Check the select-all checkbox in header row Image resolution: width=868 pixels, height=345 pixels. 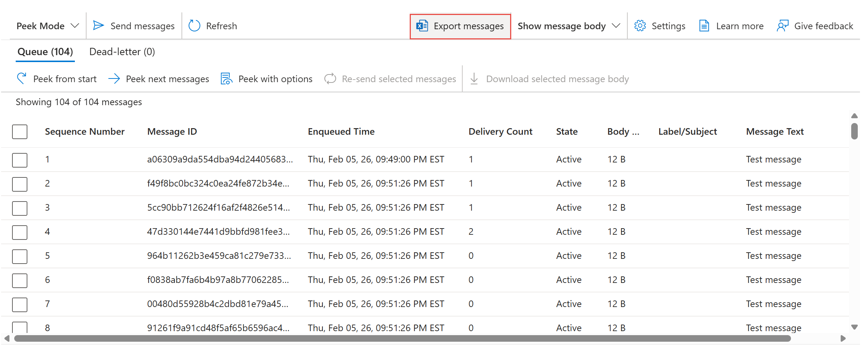20,132
